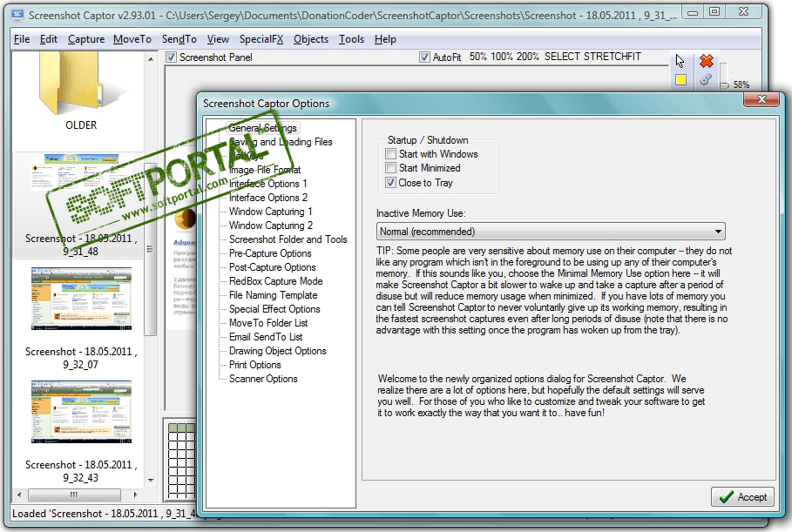This screenshot has height=532, width=792.
Task: Click the Accept button
Action: click(x=742, y=496)
